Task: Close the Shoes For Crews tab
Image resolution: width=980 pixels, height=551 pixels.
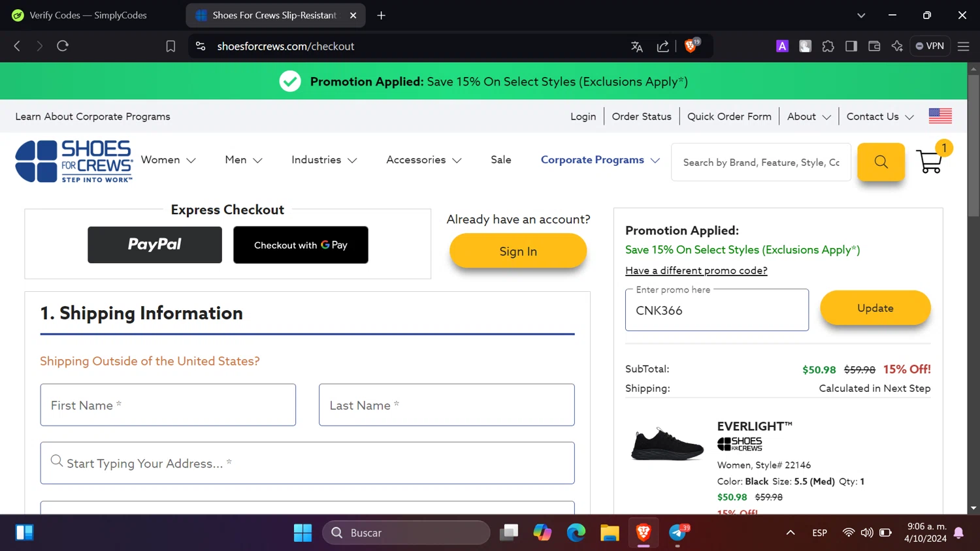Action: pyautogui.click(x=353, y=15)
